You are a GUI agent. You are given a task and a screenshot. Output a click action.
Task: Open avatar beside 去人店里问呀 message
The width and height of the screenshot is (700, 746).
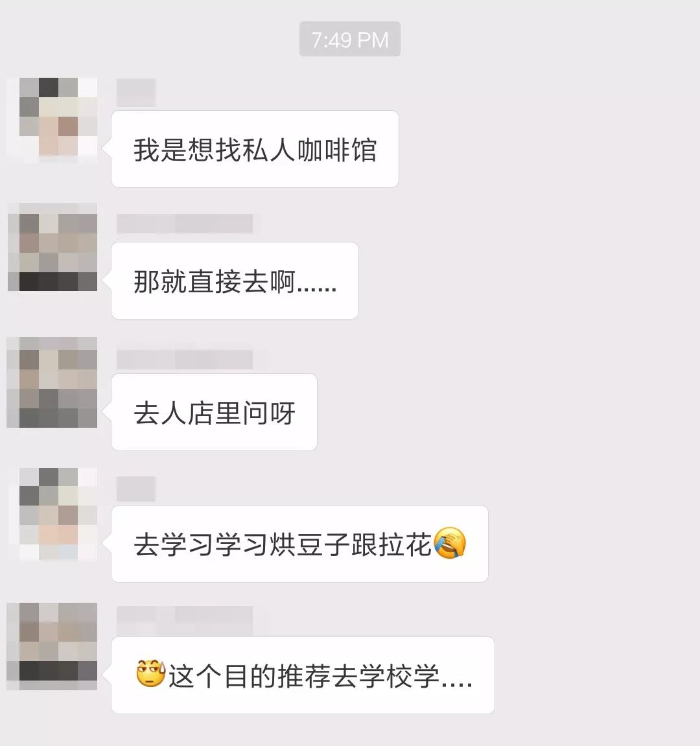click(52, 382)
